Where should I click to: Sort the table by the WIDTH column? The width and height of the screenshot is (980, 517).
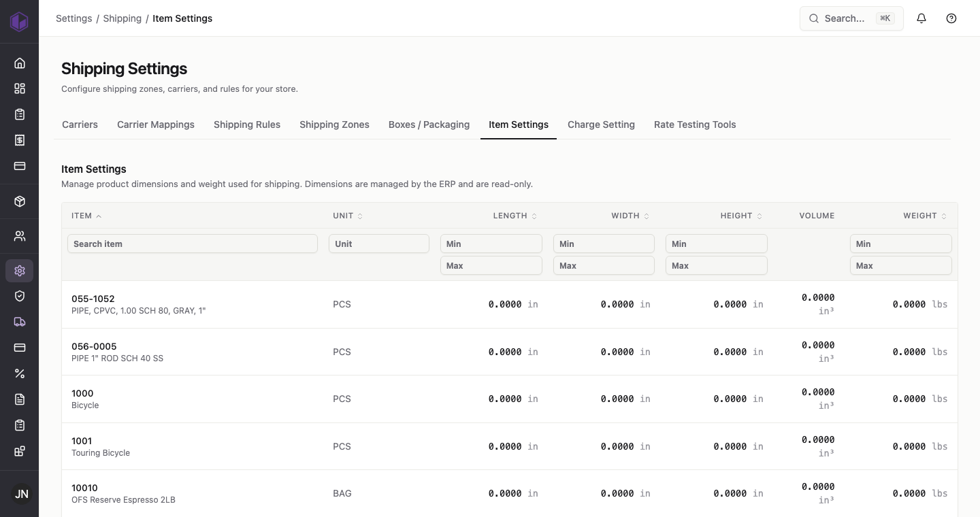630,216
